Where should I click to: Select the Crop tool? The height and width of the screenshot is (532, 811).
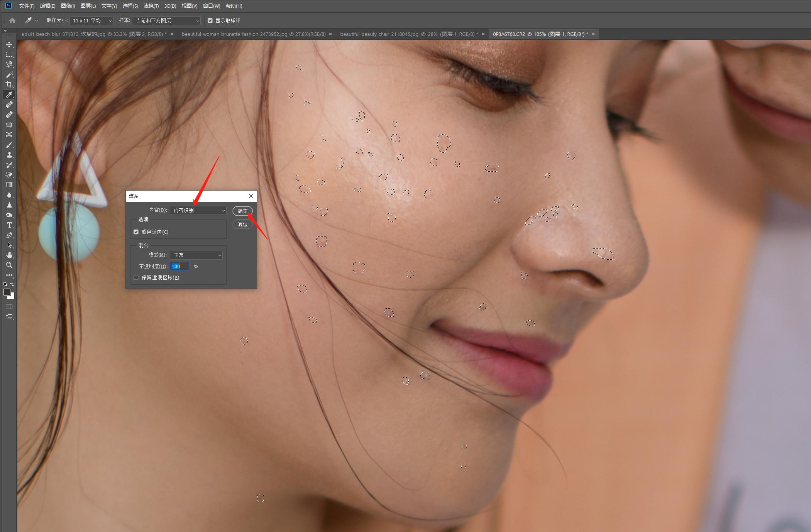coord(9,84)
